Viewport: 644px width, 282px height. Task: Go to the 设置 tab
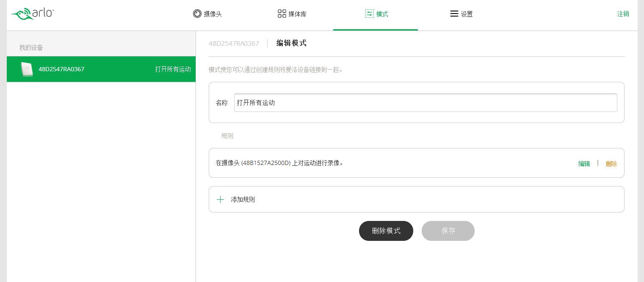pos(467,14)
